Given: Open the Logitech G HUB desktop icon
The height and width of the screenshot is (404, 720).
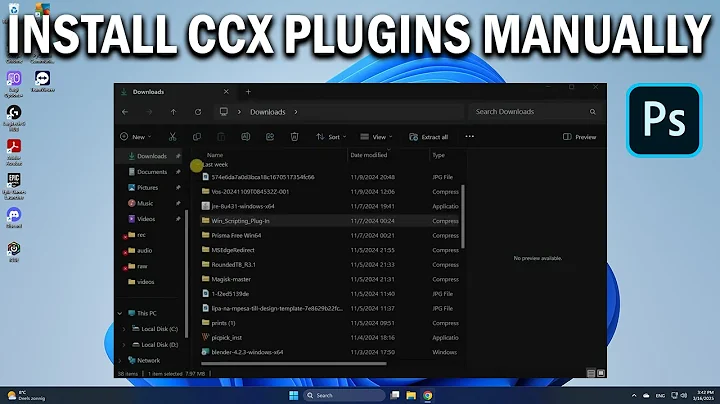Looking at the screenshot, I should [14, 118].
